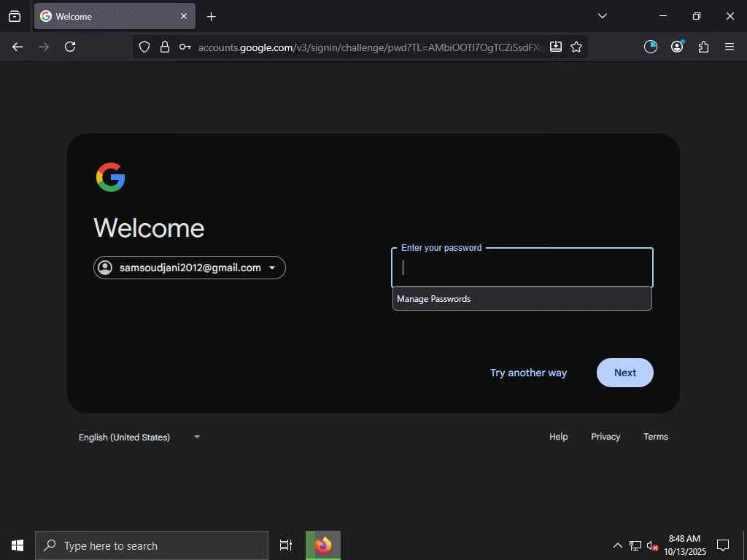Screen dimensions: 747x560
Task: Open the Extensions puzzle piece
Action: [703, 47]
